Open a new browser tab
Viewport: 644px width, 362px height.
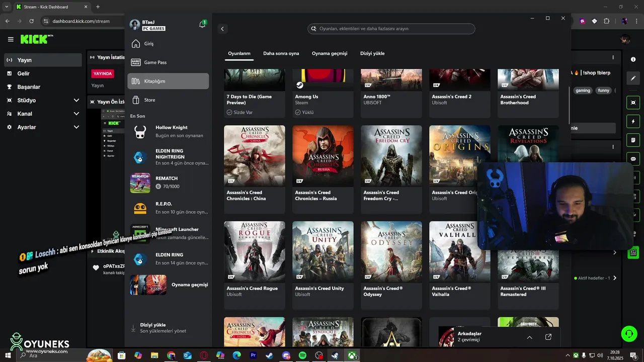tap(98, 7)
